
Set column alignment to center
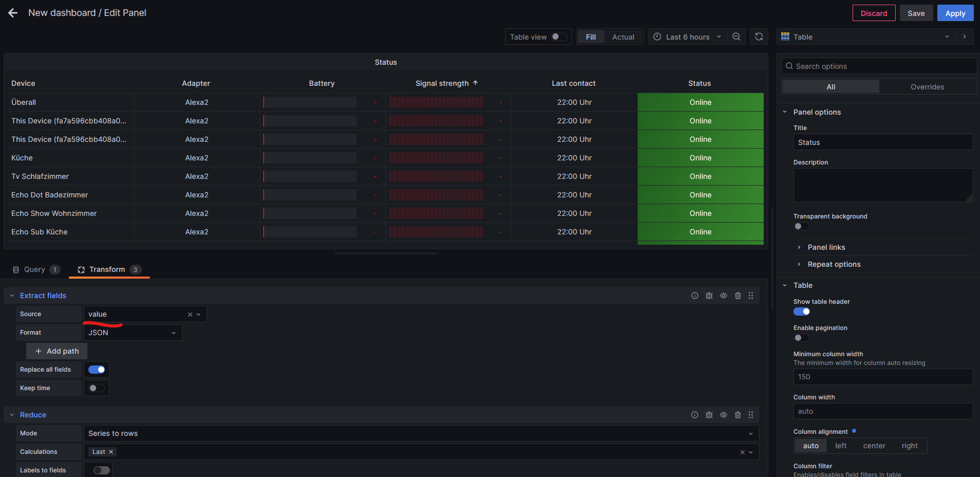[874, 446]
